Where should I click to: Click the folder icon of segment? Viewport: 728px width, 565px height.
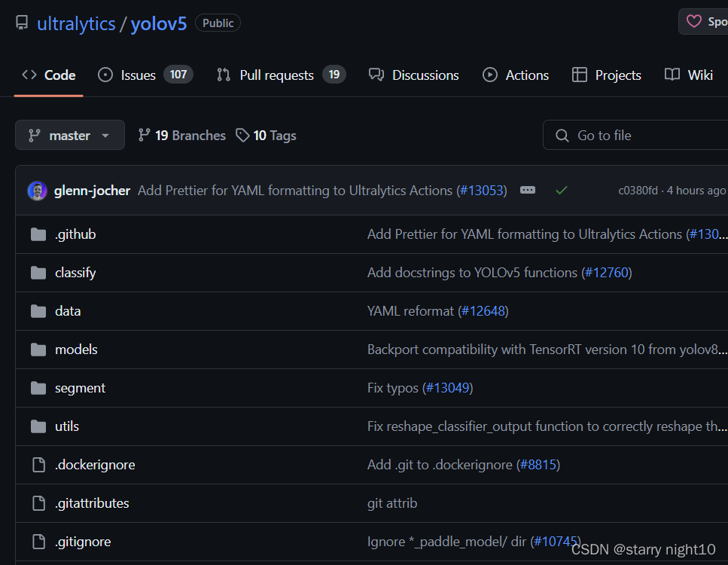coord(38,388)
